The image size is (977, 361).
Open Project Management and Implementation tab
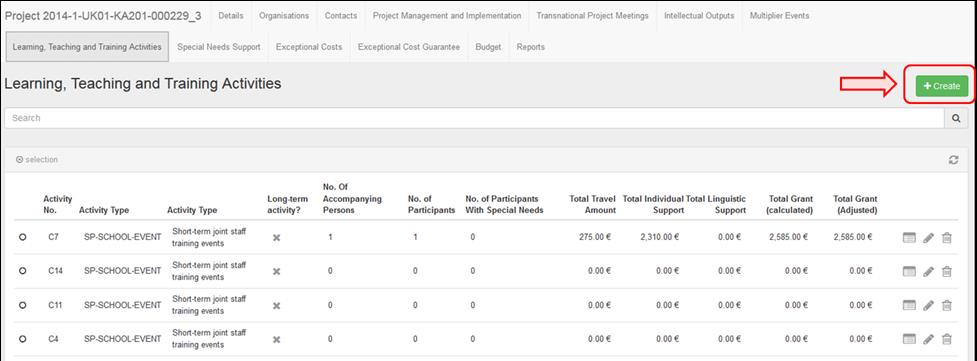point(447,16)
